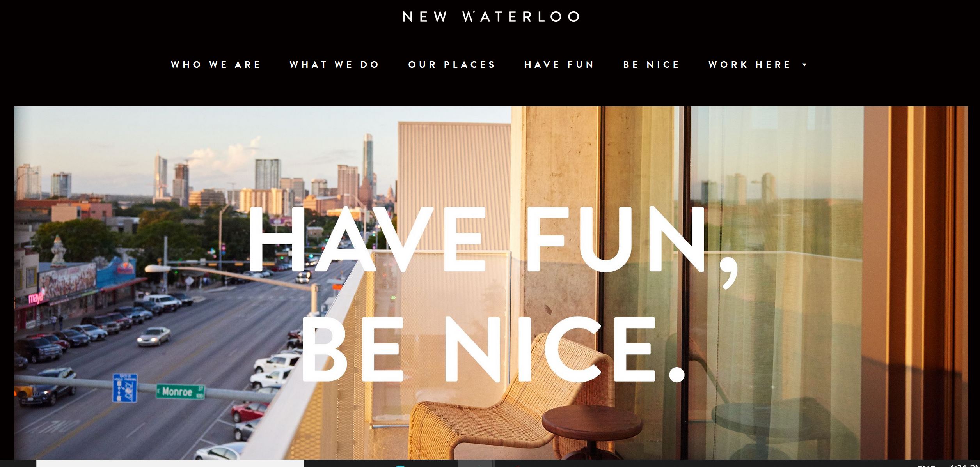Click the Monroe street sign in photo

180,391
